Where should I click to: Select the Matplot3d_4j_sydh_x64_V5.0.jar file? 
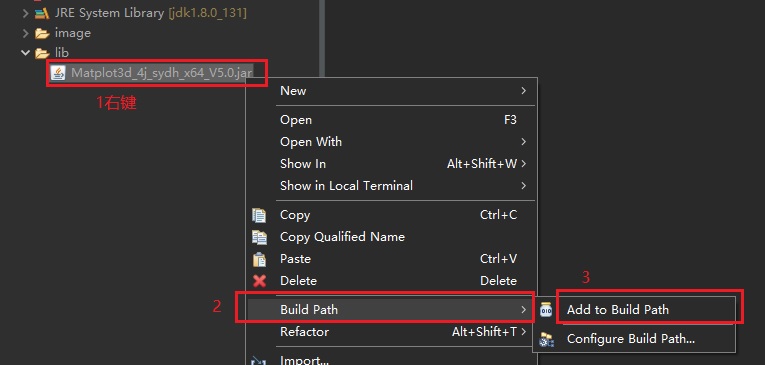(x=162, y=73)
